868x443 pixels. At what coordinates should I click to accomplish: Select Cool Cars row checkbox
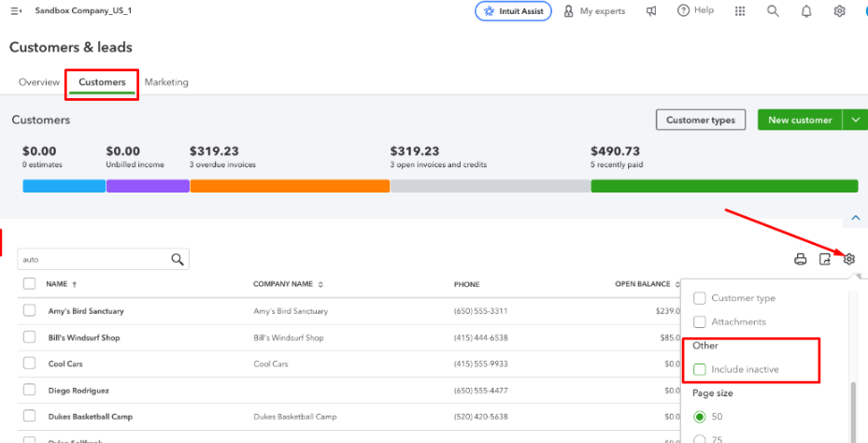[x=29, y=364]
